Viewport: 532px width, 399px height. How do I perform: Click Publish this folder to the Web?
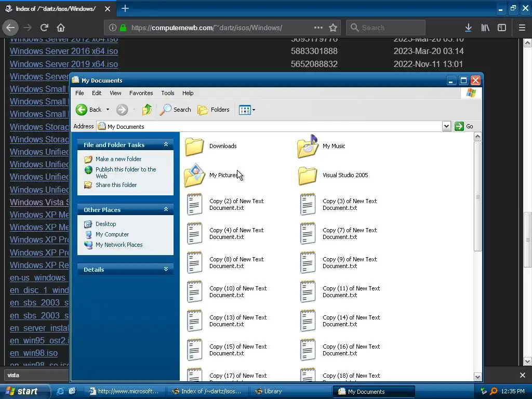coord(126,172)
